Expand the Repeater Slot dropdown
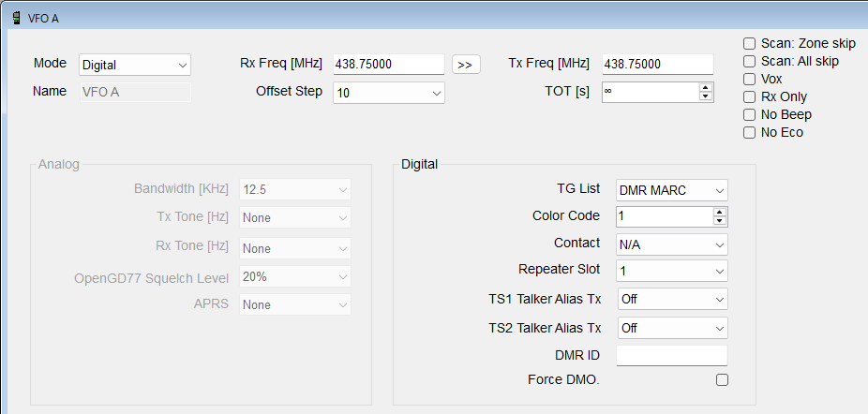 [671, 272]
